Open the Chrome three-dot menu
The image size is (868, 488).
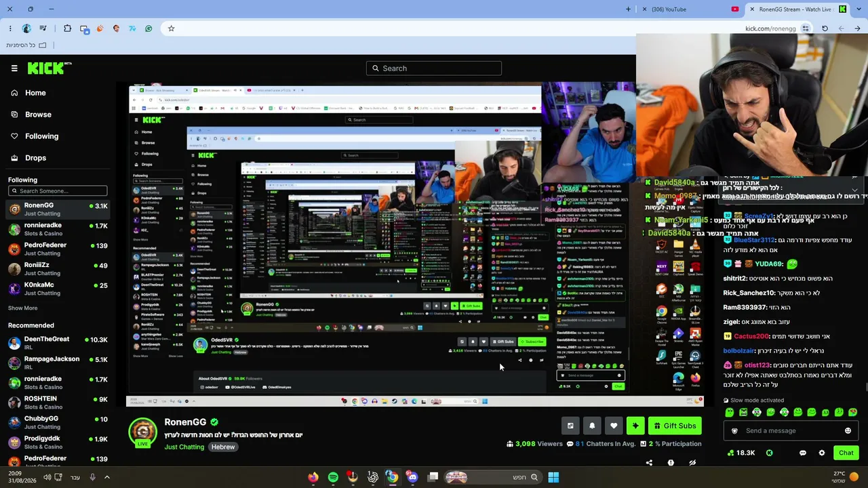(x=10, y=28)
